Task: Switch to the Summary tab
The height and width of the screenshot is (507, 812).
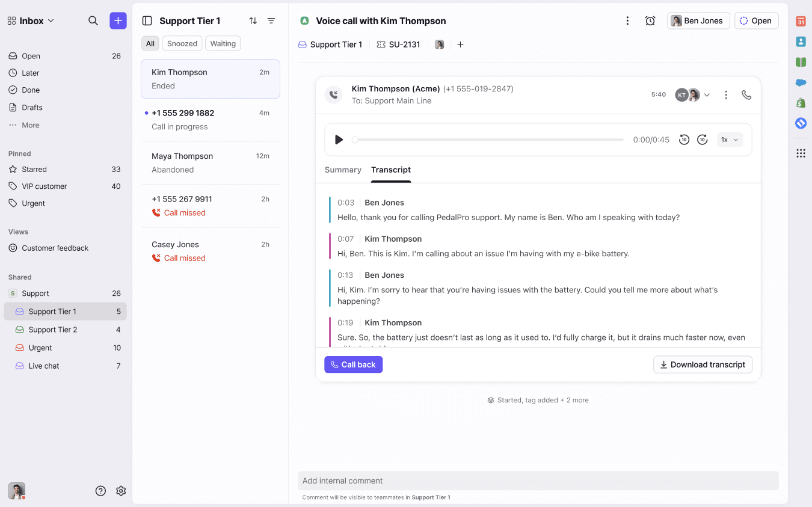Action: click(342, 170)
